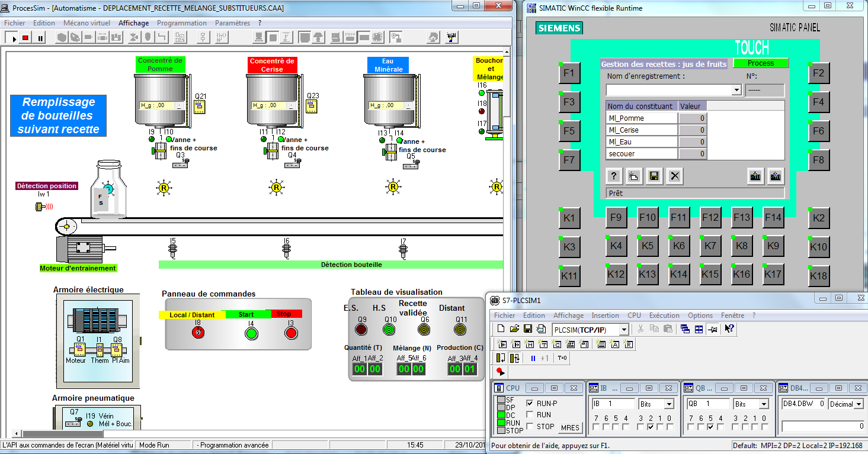Open the DB4.DBW format dropdown showing Décimal
868x454 pixels.
(859, 404)
